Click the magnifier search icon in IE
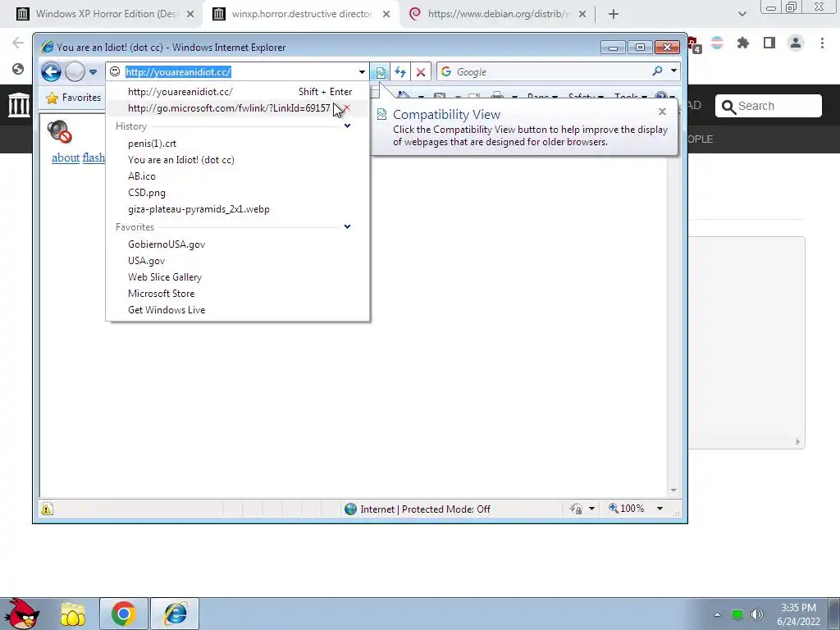 click(x=657, y=71)
